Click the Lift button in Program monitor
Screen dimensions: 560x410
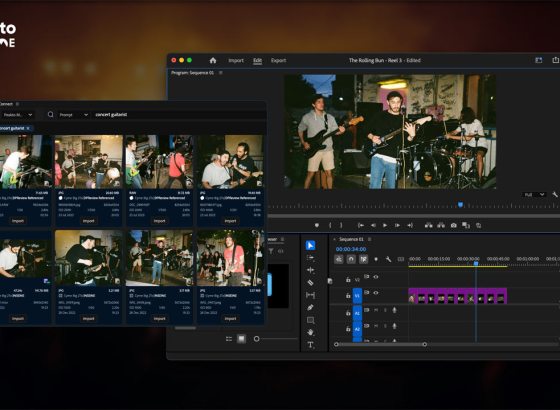[x=429, y=225]
